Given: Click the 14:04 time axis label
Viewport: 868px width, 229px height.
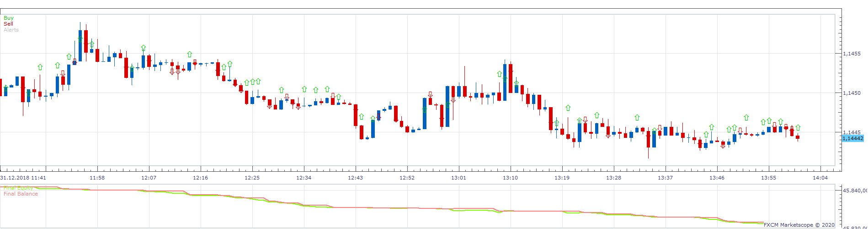Looking at the screenshot, I should 820,178.
